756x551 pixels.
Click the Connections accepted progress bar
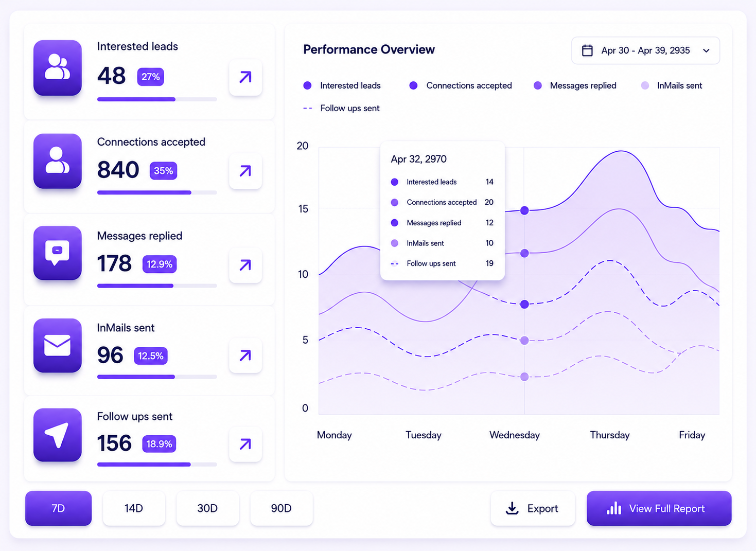(157, 192)
